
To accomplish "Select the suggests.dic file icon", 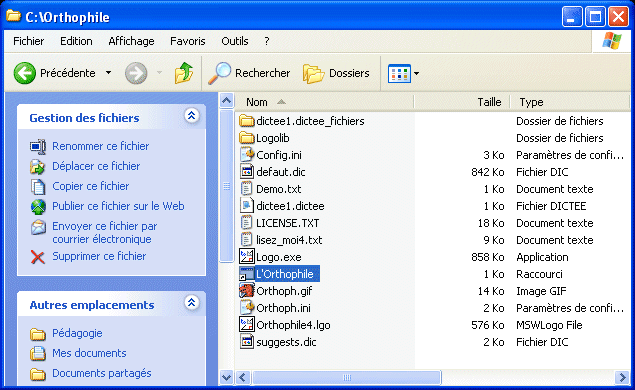I will coord(247,342).
